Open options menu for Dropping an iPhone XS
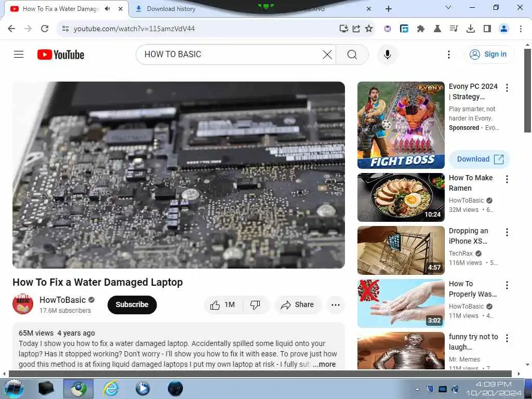Image resolution: width=532 pixels, height=399 pixels. coord(507,232)
